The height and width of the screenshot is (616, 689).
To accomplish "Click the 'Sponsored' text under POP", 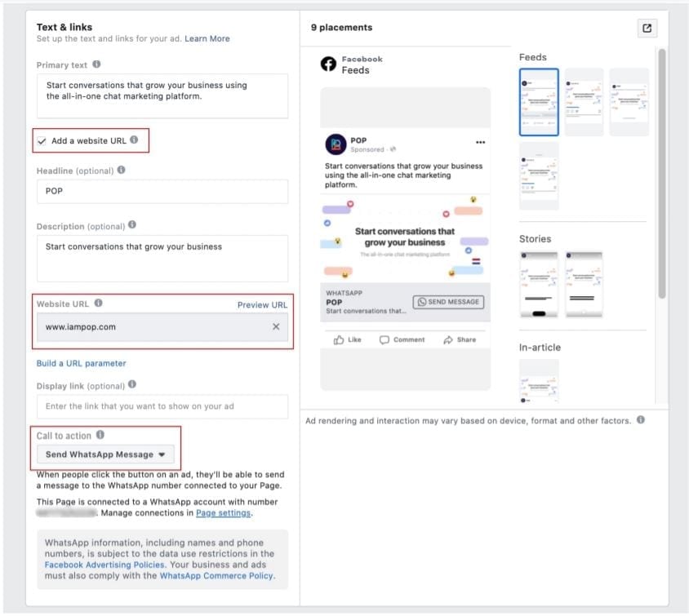I will pyautogui.click(x=367, y=149).
